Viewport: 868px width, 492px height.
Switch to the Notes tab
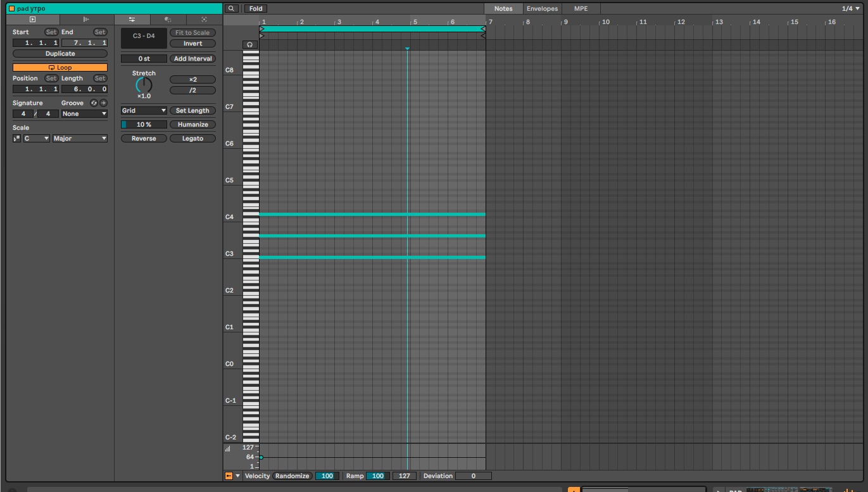(x=503, y=9)
